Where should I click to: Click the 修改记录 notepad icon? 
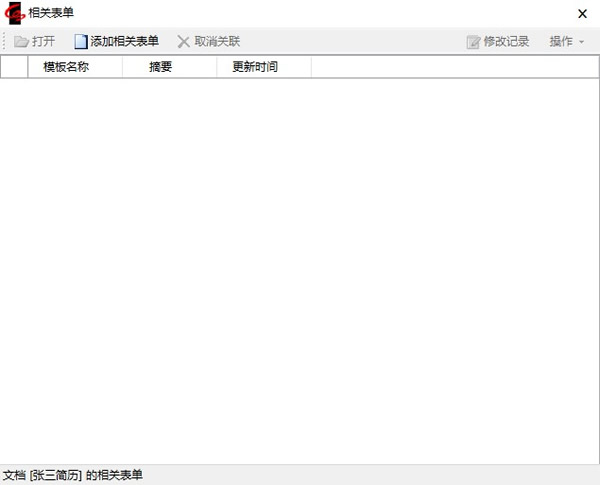pos(473,42)
